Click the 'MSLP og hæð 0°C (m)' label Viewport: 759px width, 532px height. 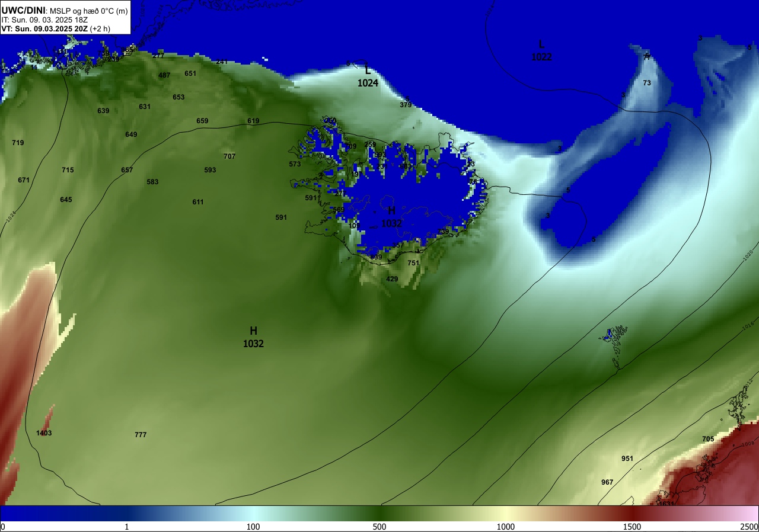88,11
